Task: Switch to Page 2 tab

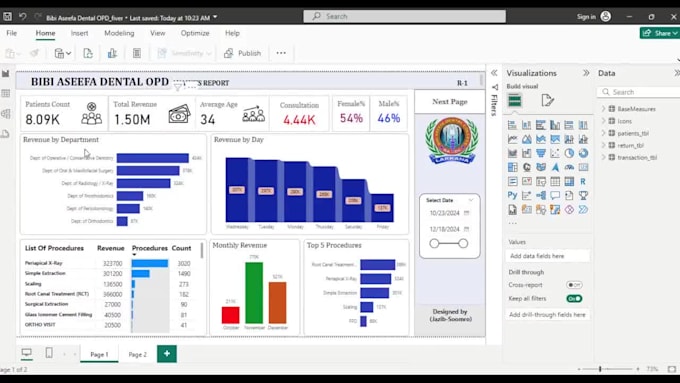Action: pos(137,354)
